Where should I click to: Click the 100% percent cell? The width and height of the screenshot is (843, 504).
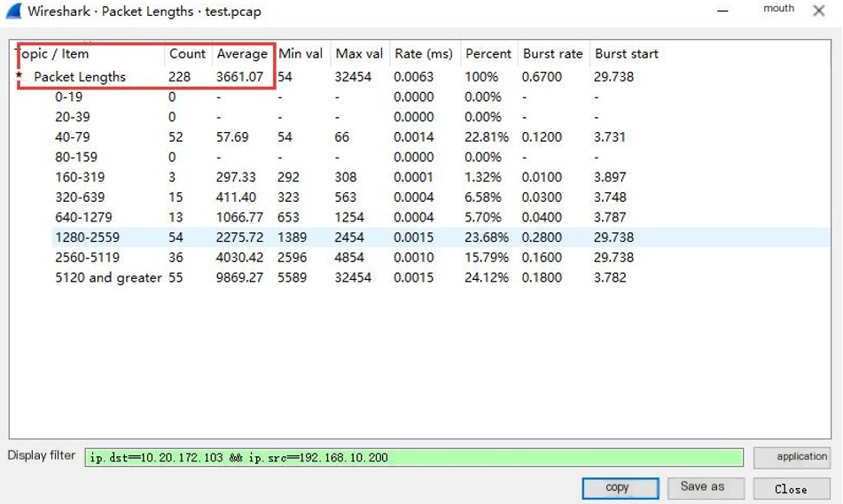tap(481, 77)
